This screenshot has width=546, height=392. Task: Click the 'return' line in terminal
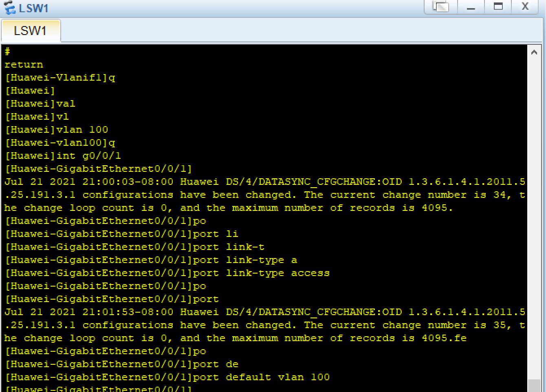click(24, 65)
